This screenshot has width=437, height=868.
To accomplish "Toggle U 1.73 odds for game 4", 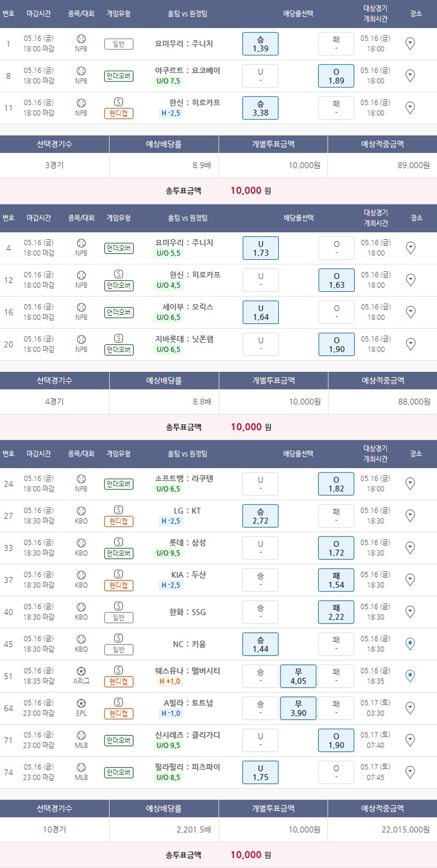I will [x=260, y=248].
